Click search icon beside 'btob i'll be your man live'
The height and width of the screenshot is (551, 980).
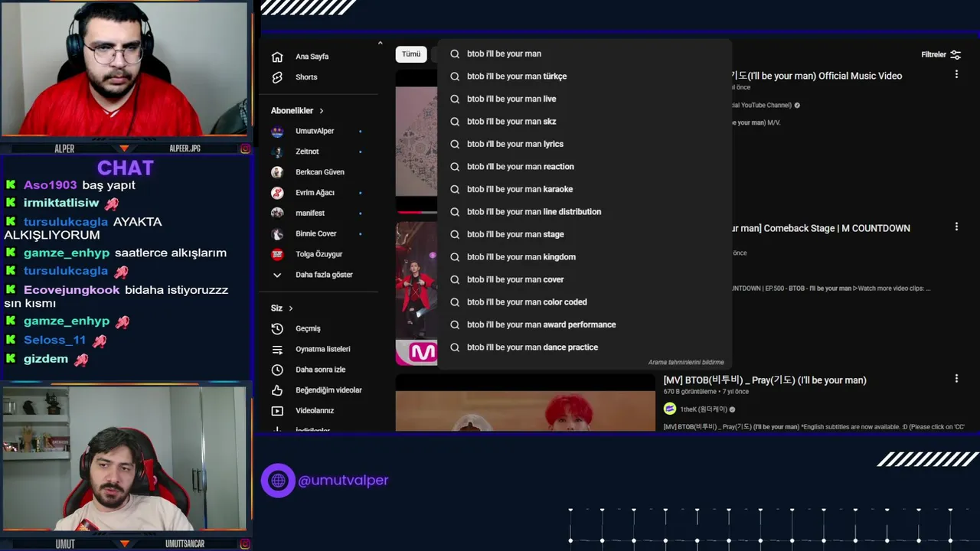(x=455, y=99)
